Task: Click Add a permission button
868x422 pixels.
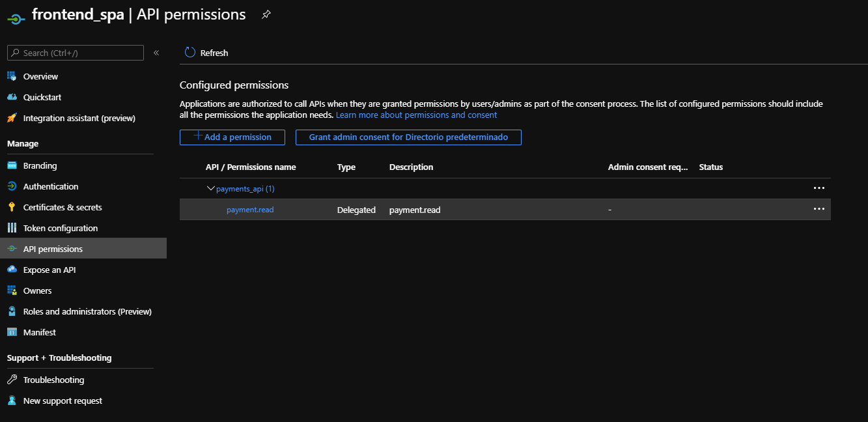Action: click(232, 137)
